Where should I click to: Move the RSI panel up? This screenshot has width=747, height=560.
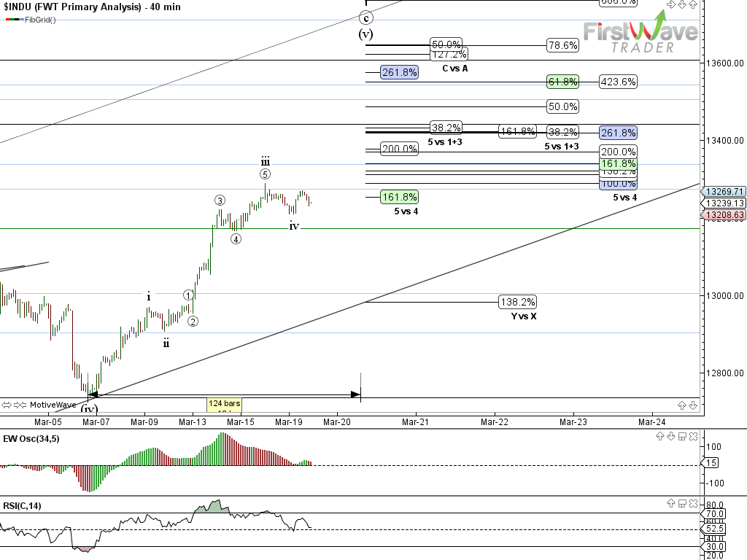(x=670, y=502)
